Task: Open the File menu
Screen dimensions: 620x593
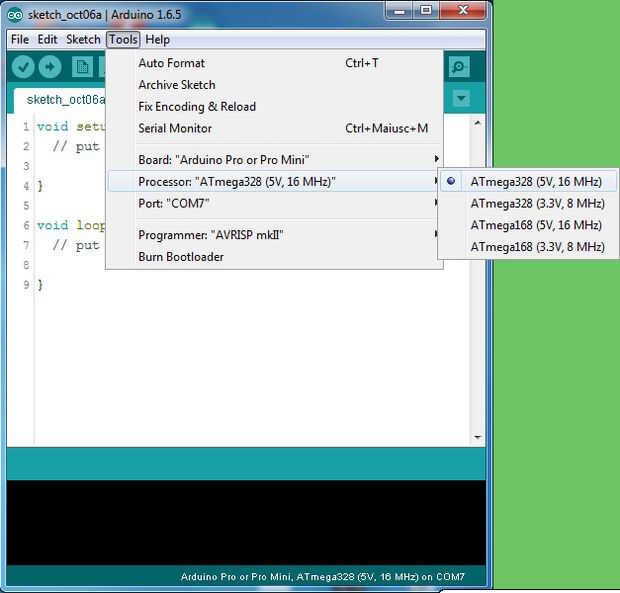Action: [x=20, y=40]
